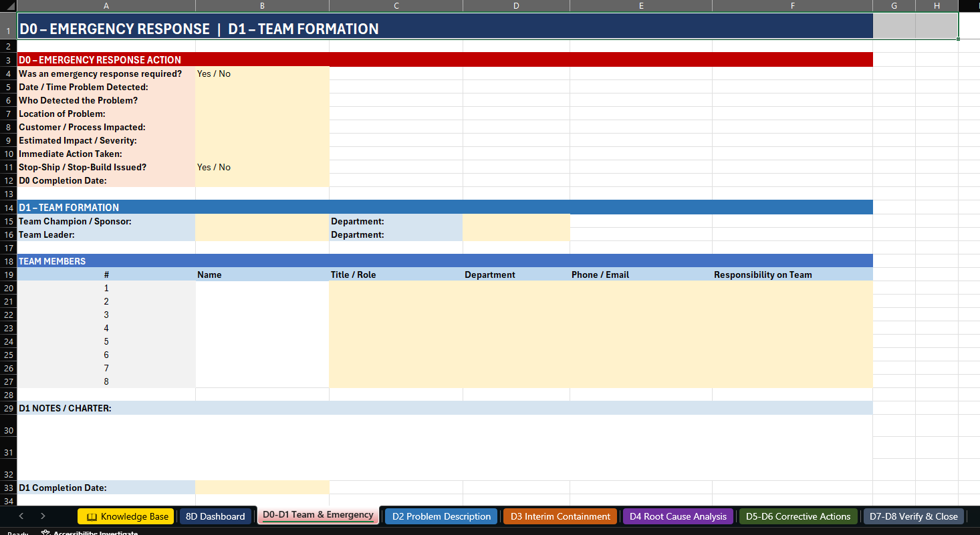The width and height of the screenshot is (980, 535).
Task: Select the D1 Completion Date input cell
Action: click(261, 488)
